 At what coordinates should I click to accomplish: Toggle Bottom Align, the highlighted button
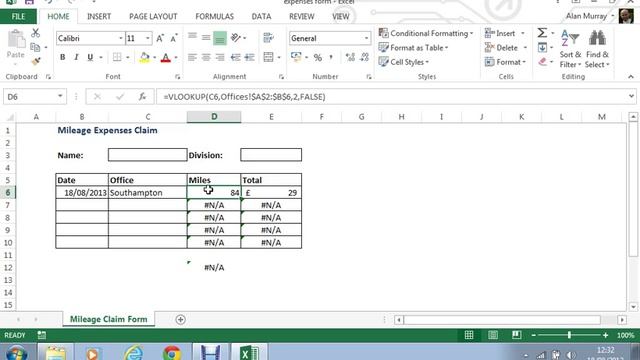[220, 38]
